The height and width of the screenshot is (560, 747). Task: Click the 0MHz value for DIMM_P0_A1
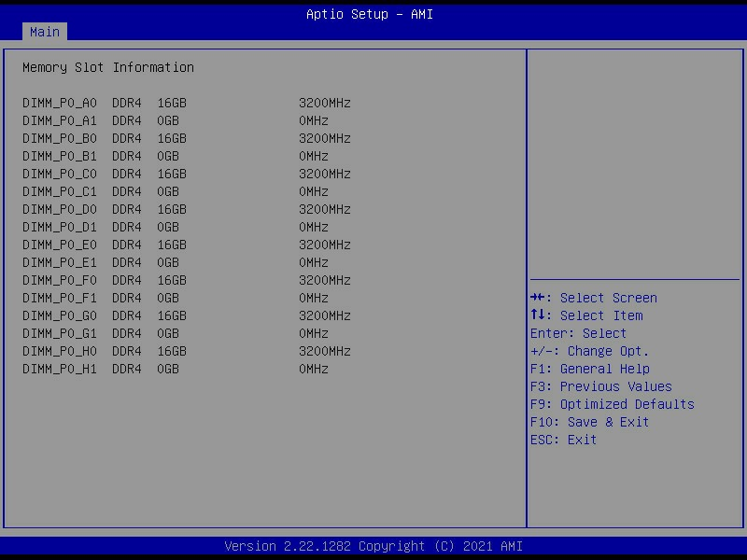point(314,120)
